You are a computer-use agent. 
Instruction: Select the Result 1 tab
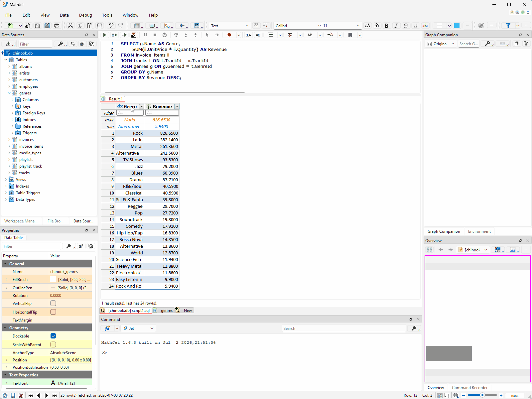pyautogui.click(x=113, y=99)
